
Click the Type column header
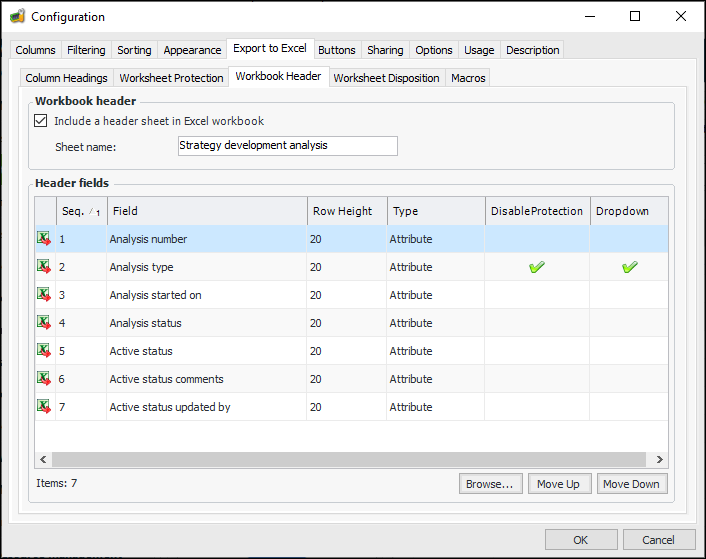435,211
